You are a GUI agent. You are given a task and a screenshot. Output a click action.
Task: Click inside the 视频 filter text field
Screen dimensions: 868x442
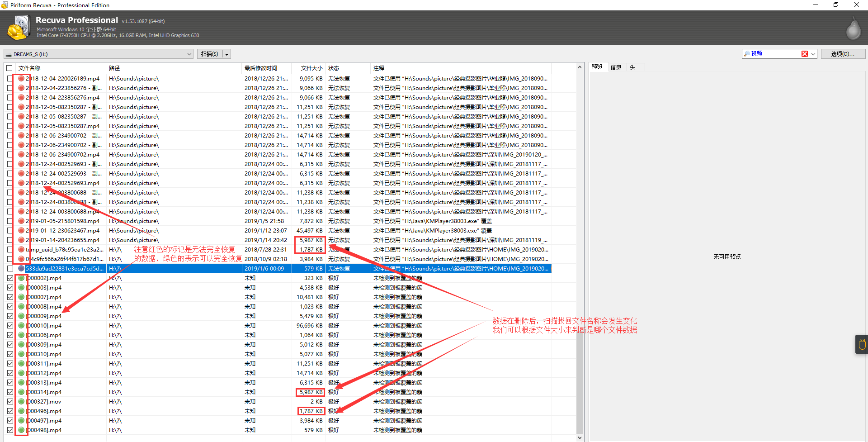[x=775, y=54]
